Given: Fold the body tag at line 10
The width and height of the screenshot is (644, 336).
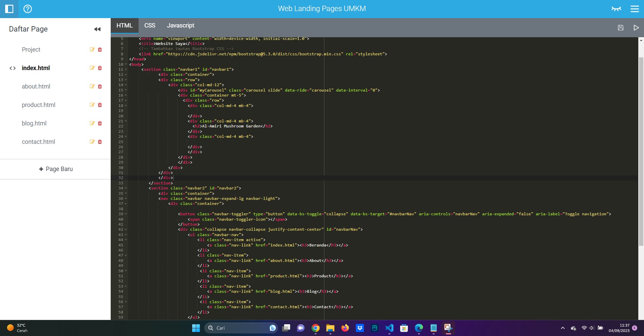Looking at the screenshot, I should point(126,64).
